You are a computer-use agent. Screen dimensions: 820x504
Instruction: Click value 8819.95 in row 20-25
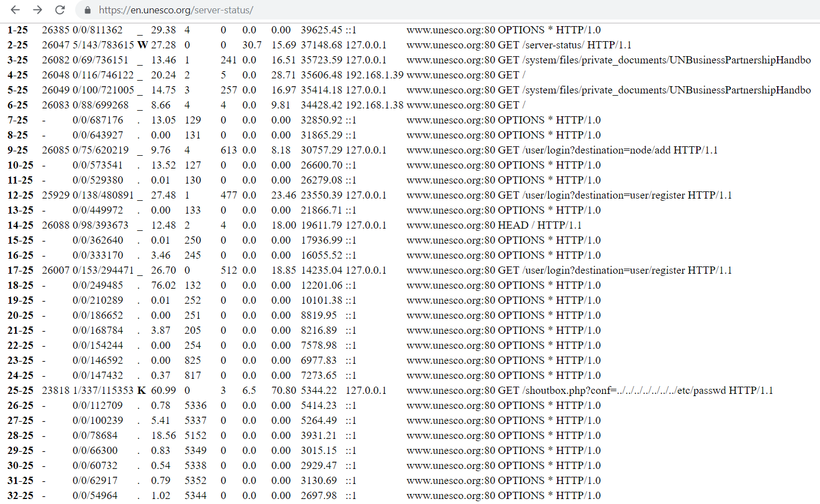319,315
